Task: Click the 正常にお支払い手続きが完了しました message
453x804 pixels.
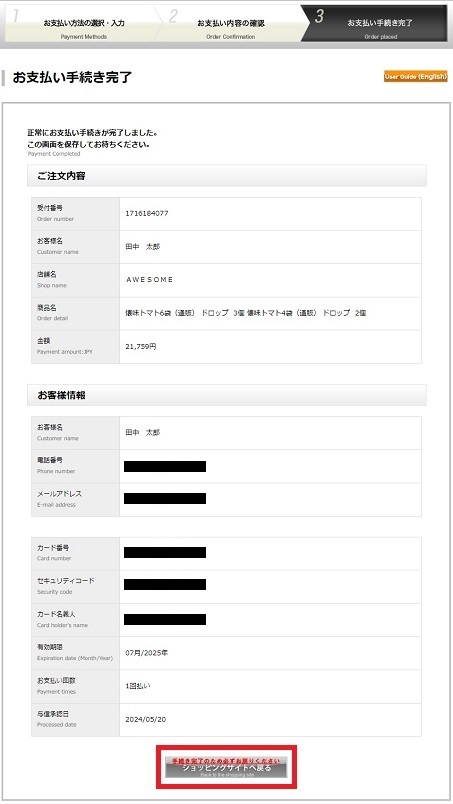Action: [x=92, y=133]
